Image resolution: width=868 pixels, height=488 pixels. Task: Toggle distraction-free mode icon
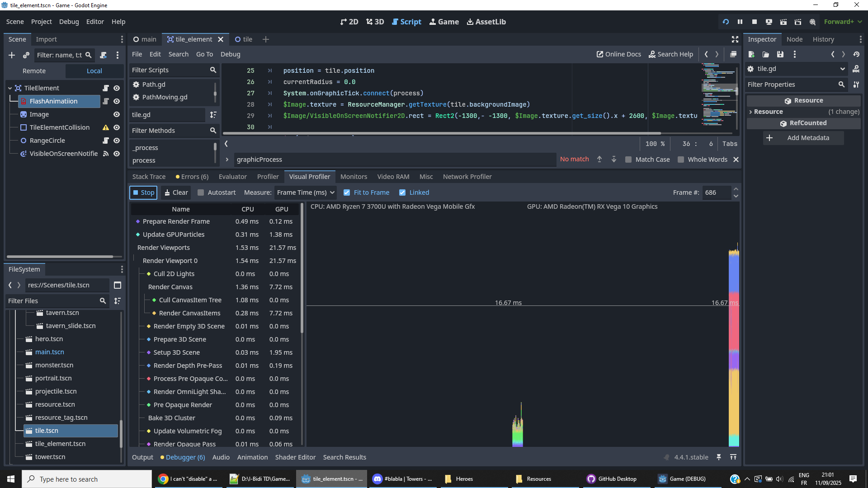point(735,39)
